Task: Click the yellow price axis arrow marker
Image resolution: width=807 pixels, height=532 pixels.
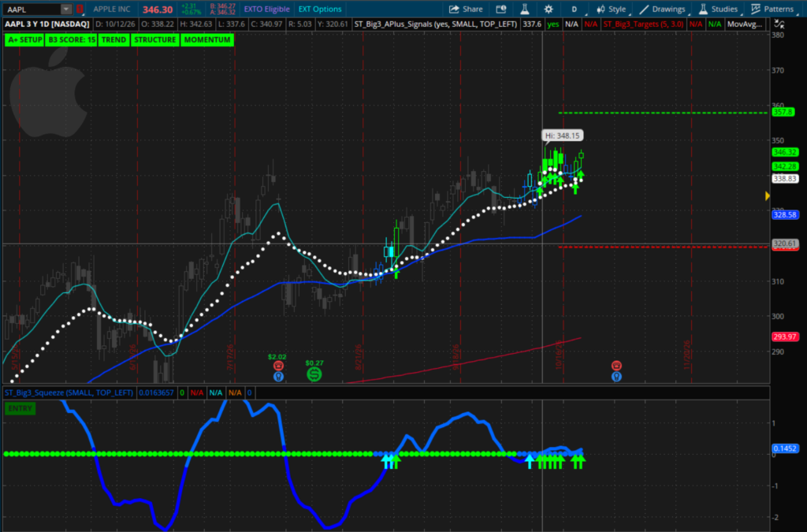Action: (768, 196)
